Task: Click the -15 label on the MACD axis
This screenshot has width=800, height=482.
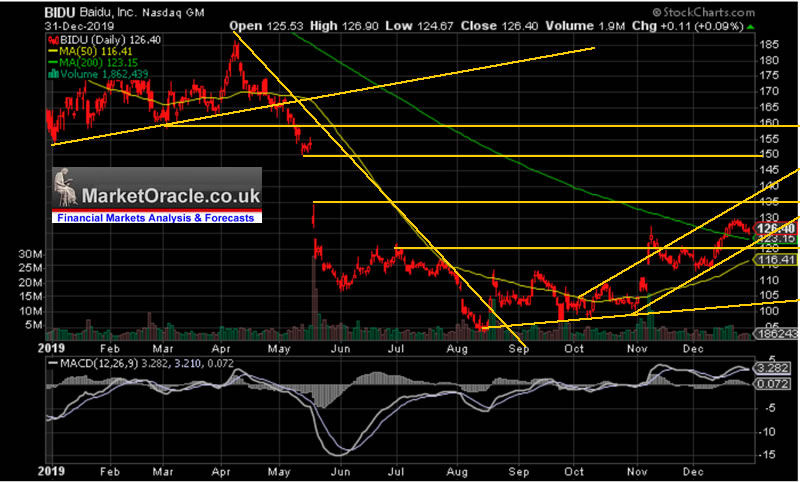Action: tap(768, 455)
